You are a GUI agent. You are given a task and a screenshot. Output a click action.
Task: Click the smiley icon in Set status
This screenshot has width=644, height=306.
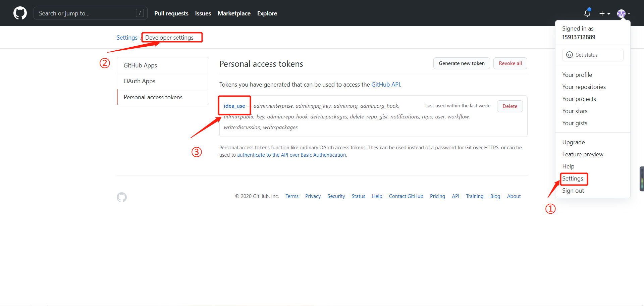570,55
